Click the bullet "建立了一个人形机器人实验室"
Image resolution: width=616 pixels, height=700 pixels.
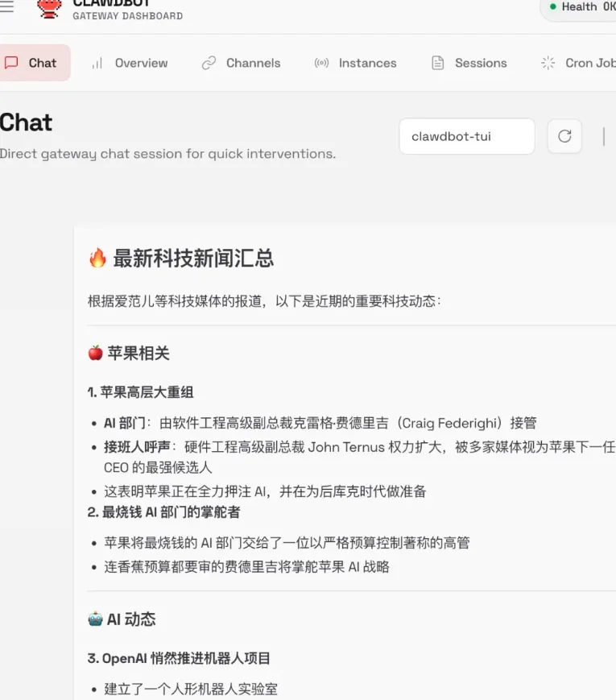pyautogui.click(x=191, y=689)
